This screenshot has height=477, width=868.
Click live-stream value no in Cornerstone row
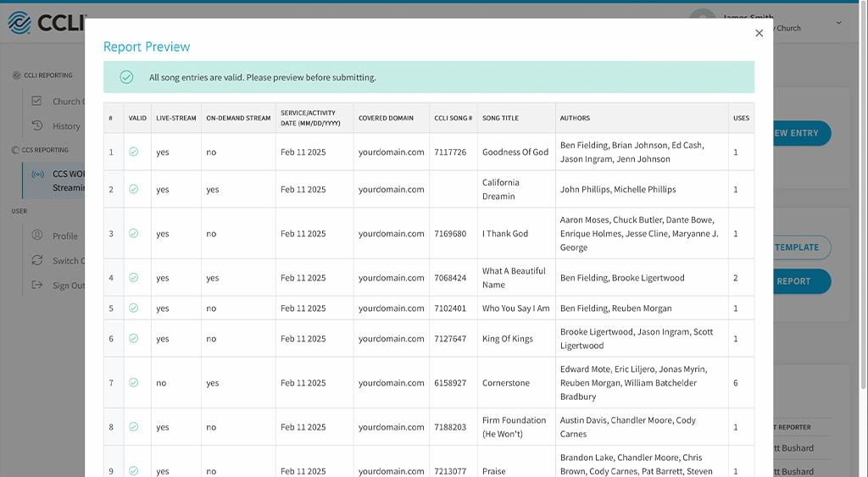[161, 383]
